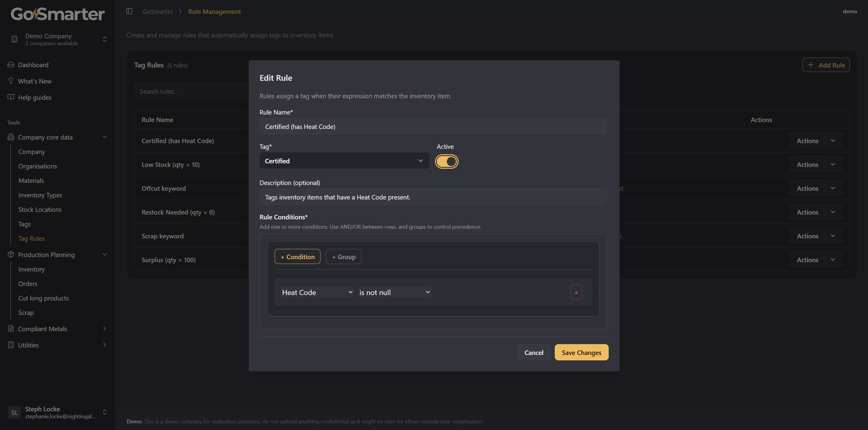Image resolution: width=868 pixels, height=430 pixels.
Task: Click the Save Changes button
Action: [x=581, y=353]
